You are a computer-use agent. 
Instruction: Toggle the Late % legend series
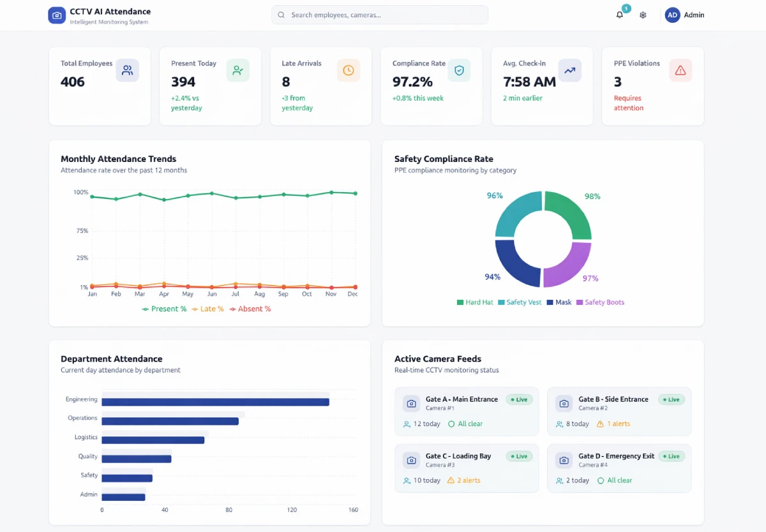[x=207, y=309]
